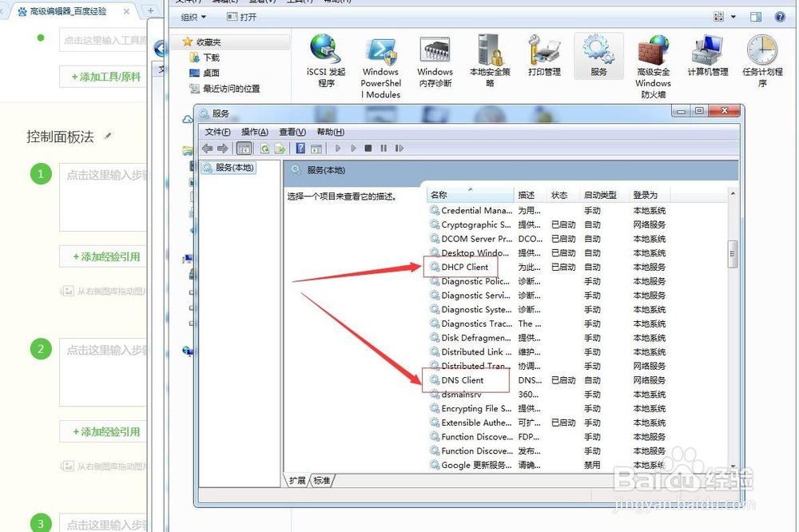Click Restart Service button
The width and height of the screenshot is (799, 532).
[399, 149]
